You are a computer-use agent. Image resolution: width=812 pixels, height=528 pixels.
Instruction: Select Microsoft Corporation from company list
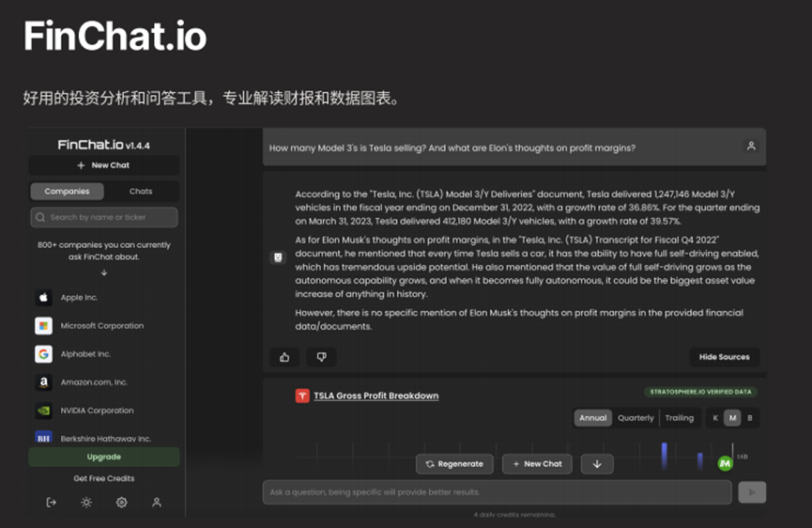pyautogui.click(x=102, y=325)
